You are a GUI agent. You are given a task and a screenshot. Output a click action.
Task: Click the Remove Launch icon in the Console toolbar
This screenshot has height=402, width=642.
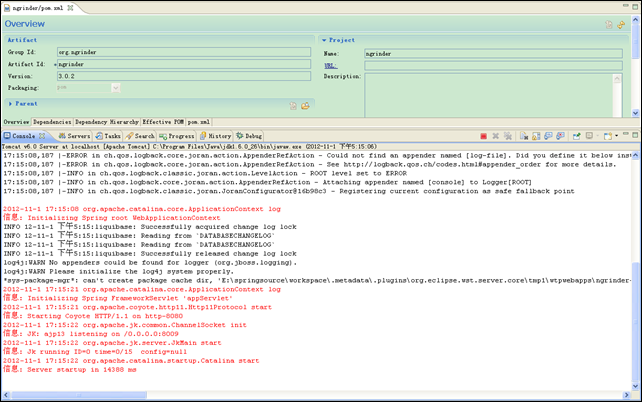point(497,136)
